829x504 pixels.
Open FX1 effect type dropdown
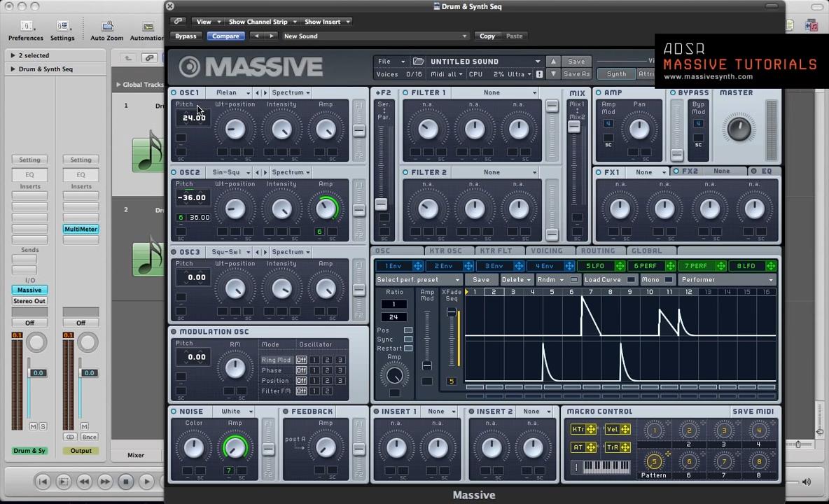(650, 172)
